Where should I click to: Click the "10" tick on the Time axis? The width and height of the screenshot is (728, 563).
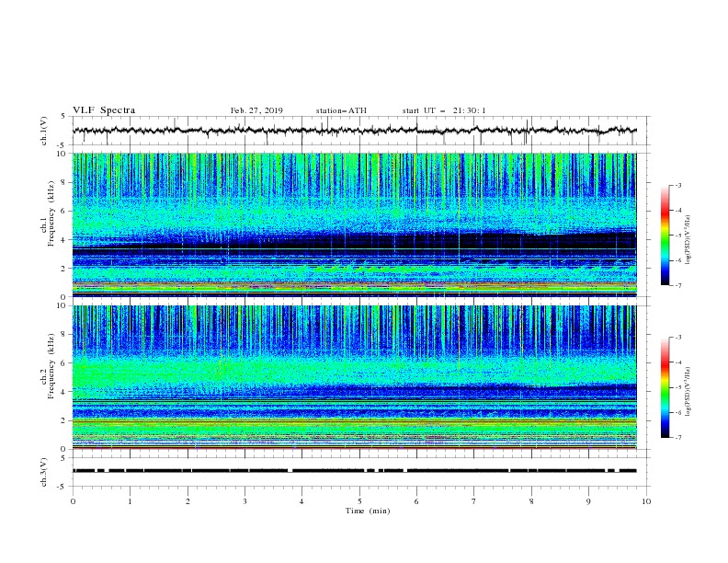point(646,501)
